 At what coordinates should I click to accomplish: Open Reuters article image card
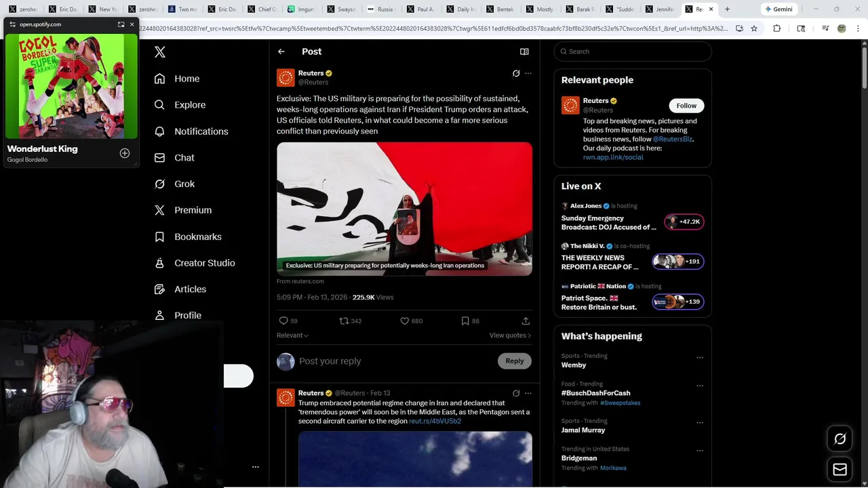pyautogui.click(x=404, y=209)
